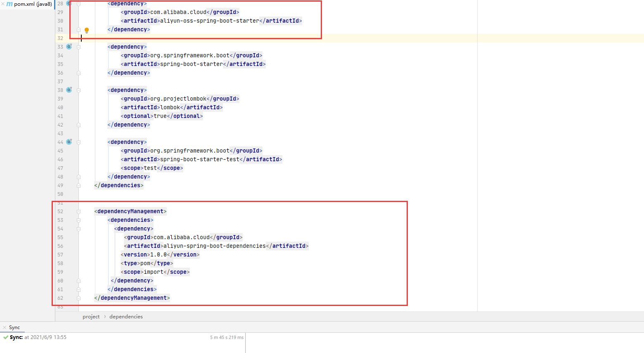Collapse the dependencies block at line 53
This screenshot has height=353, width=644.
[x=78, y=220]
